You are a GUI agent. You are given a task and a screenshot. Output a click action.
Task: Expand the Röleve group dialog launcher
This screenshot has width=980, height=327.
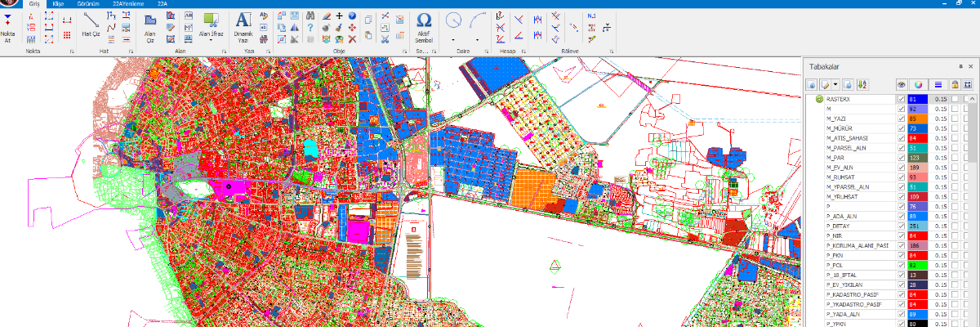coord(613,52)
